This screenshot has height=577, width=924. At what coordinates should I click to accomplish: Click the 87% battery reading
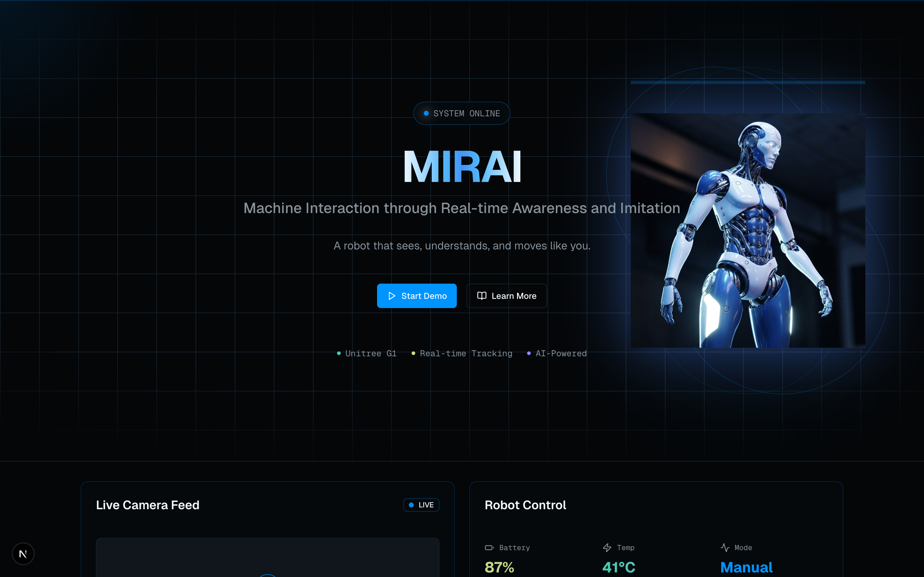499,567
